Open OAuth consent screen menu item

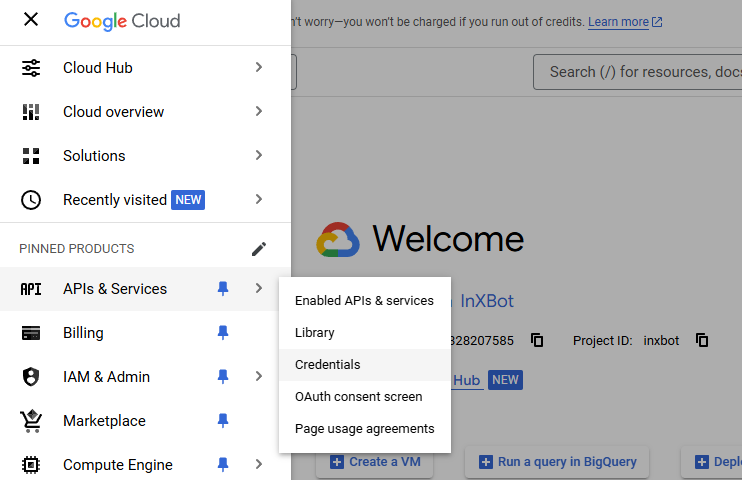[358, 397]
